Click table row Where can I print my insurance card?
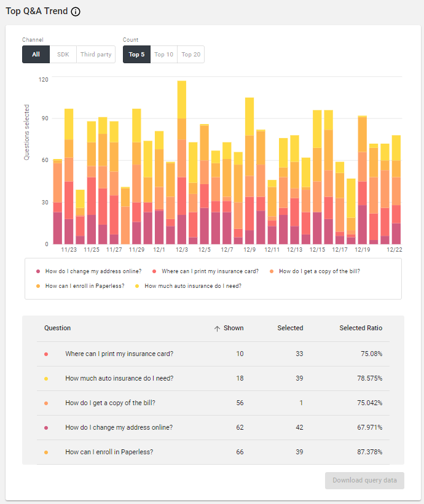 [213, 354]
